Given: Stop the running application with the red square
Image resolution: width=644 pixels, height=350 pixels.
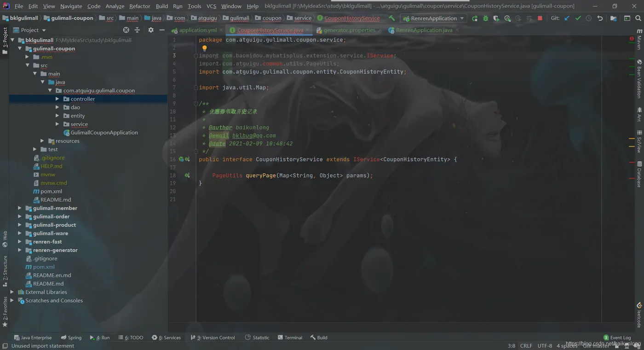Looking at the screenshot, I should [x=540, y=18].
